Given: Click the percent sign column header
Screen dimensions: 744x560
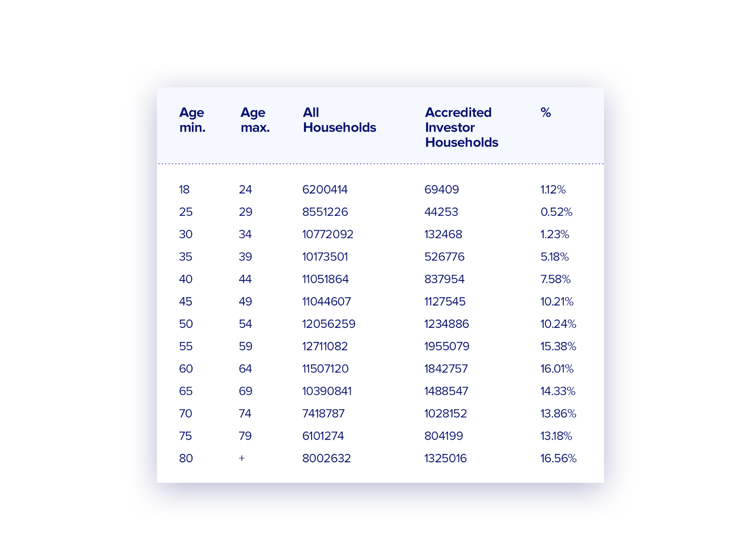Looking at the screenshot, I should pyautogui.click(x=545, y=113).
